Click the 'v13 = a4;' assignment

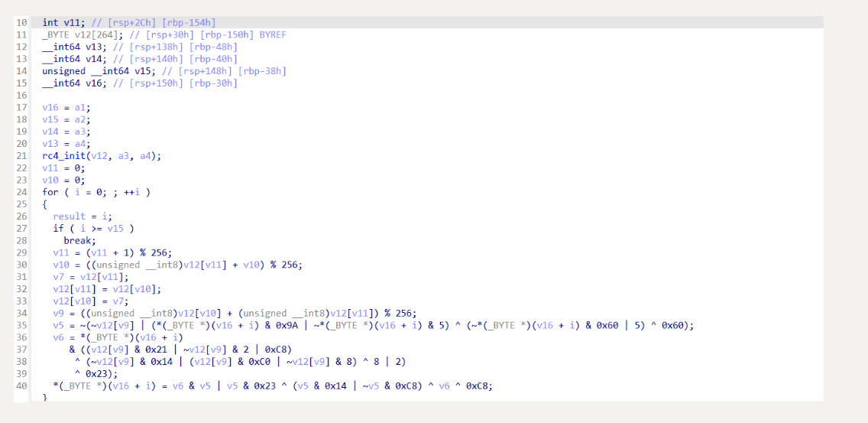coord(66,144)
